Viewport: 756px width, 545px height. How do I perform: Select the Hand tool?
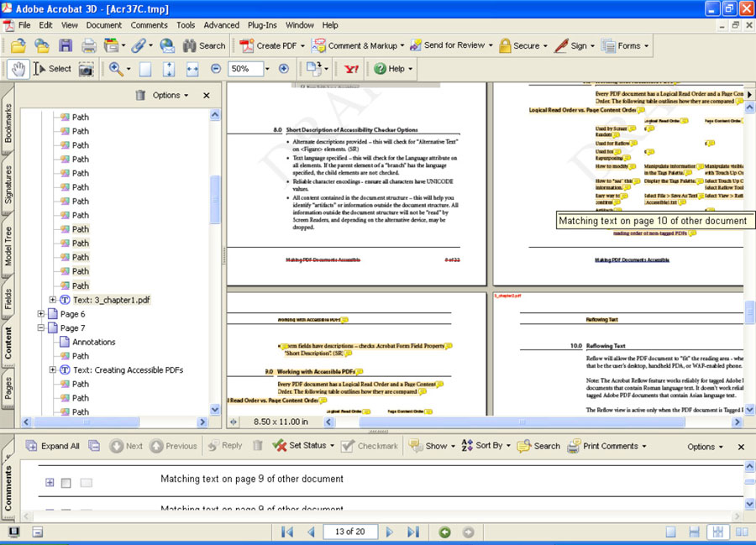(18, 69)
